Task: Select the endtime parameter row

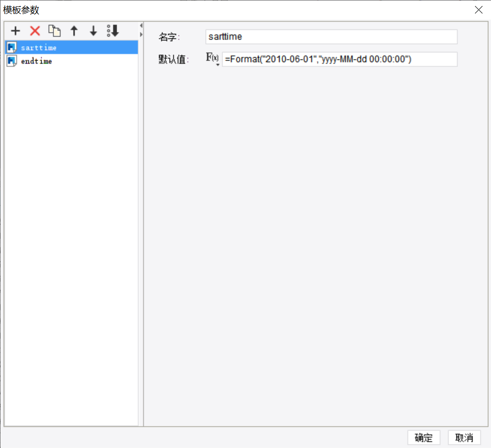Action: tap(72, 61)
